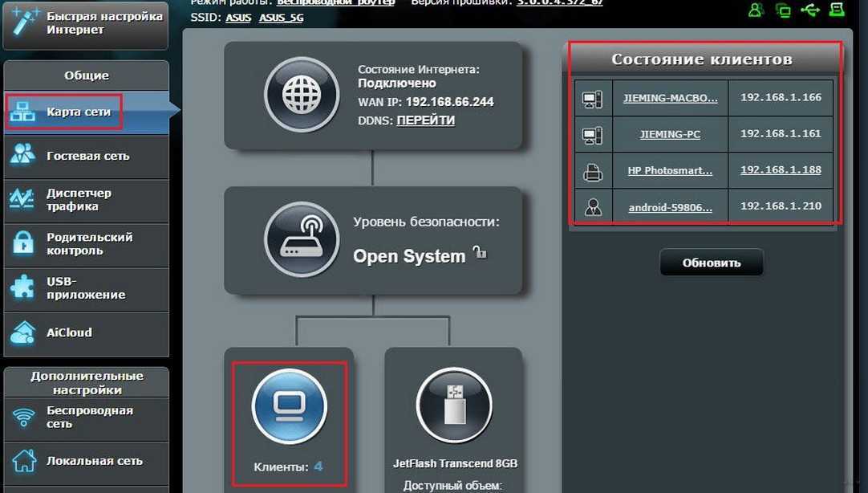Go to Guest Network (Гостевая сеть)

[87, 156]
